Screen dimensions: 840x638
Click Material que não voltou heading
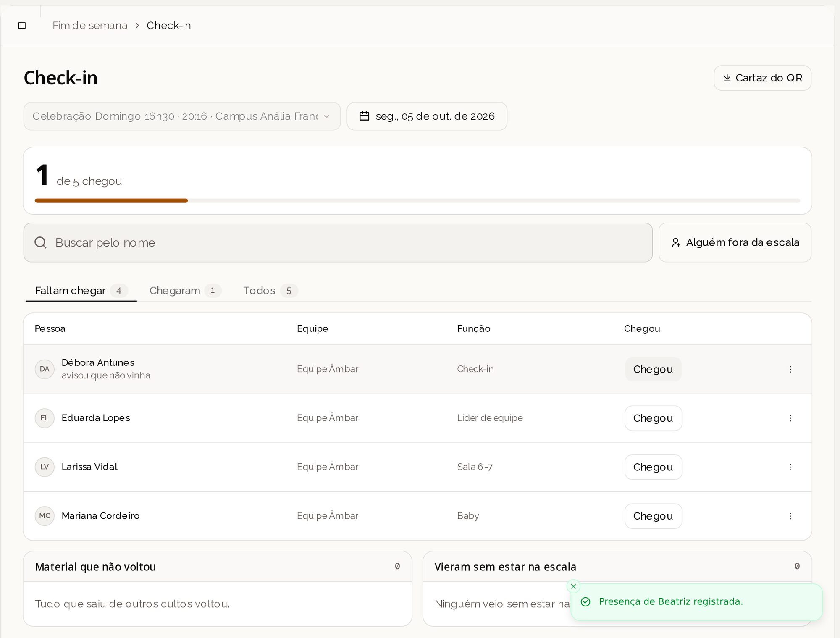[x=95, y=567]
